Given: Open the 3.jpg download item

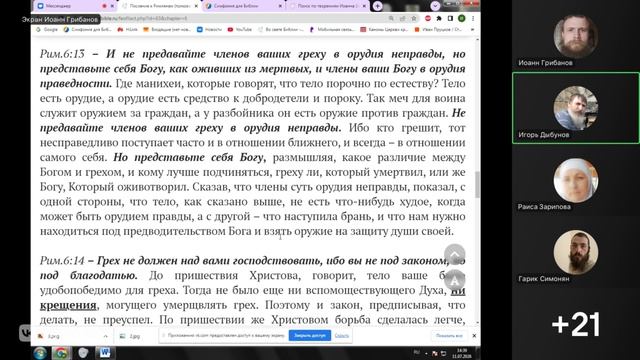Looking at the screenshot, I should 67,336.
